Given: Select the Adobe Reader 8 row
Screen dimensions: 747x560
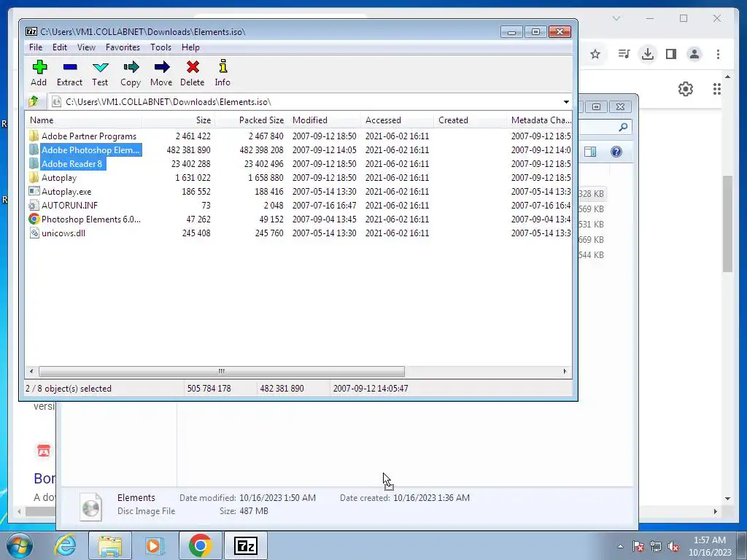Looking at the screenshot, I should point(298,164).
